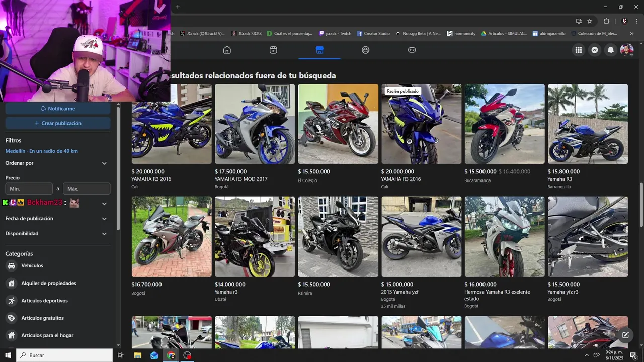Open Outlook from taskbar
The height and width of the screenshot is (362, 644).
coord(154,355)
